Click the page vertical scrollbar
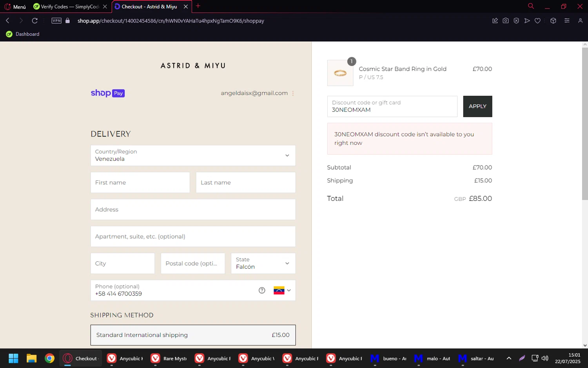Viewport: 588px width, 368px height. [585, 124]
